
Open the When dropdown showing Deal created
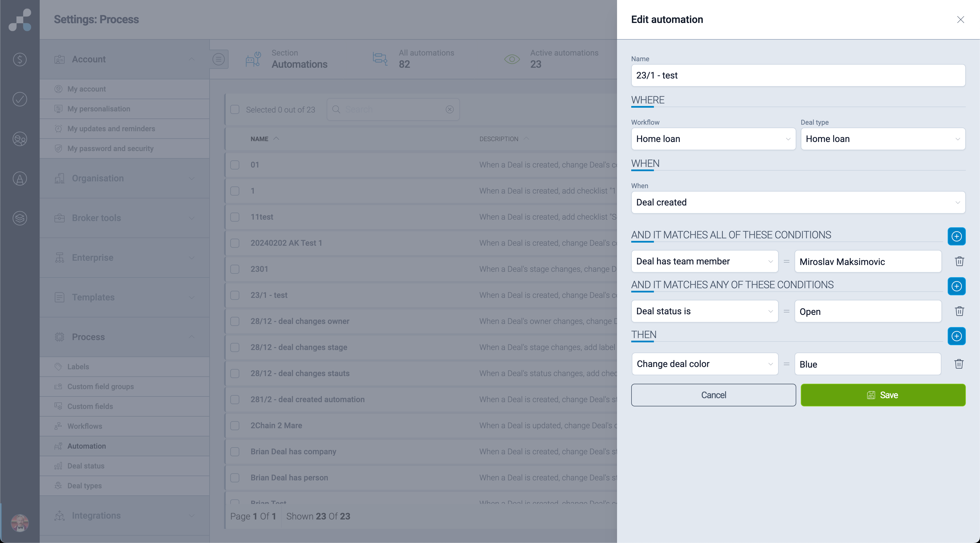coord(798,202)
